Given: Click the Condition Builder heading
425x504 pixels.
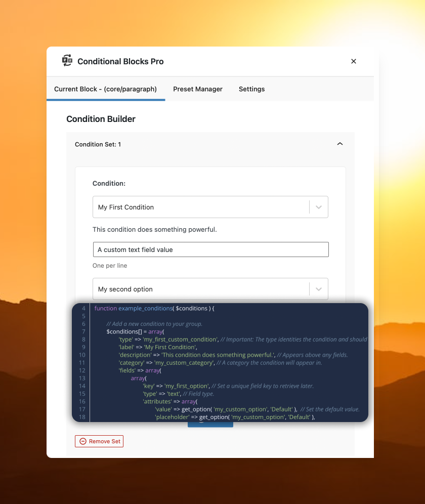Looking at the screenshot, I should tap(101, 119).
